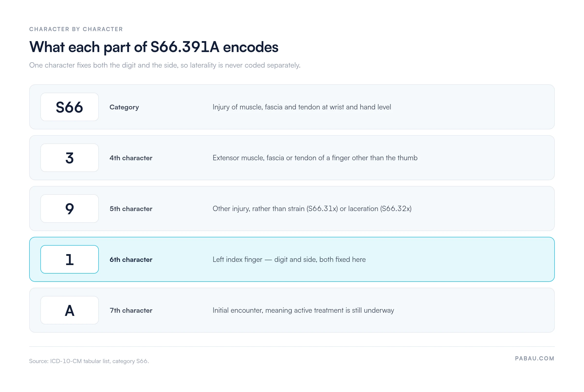Click the 'Category' label
584x392 pixels.
coord(124,107)
